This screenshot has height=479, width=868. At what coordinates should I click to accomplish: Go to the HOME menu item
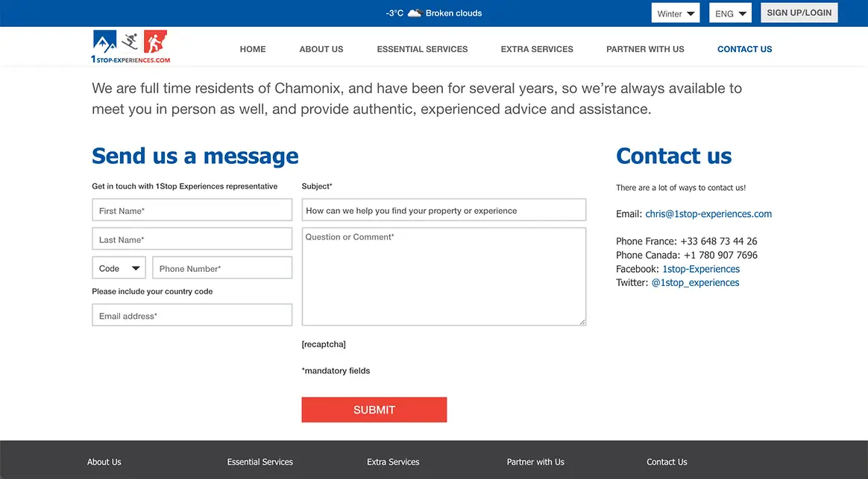point(253,49)
